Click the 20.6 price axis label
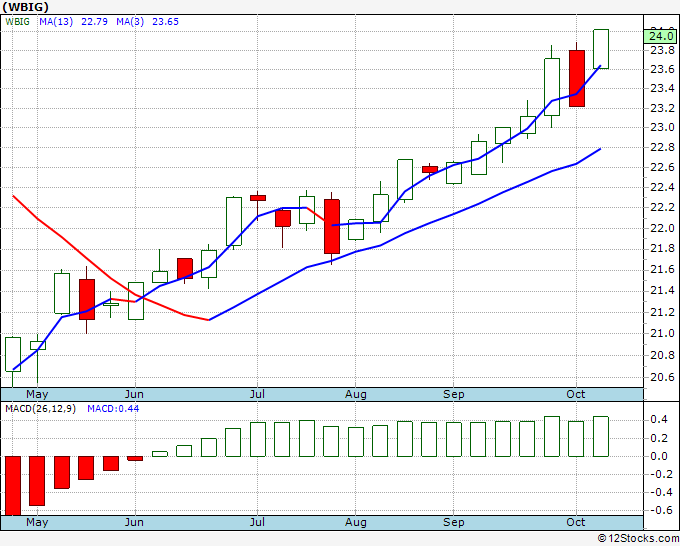Viewport: 680px width, 546px height. pos(662,377)
